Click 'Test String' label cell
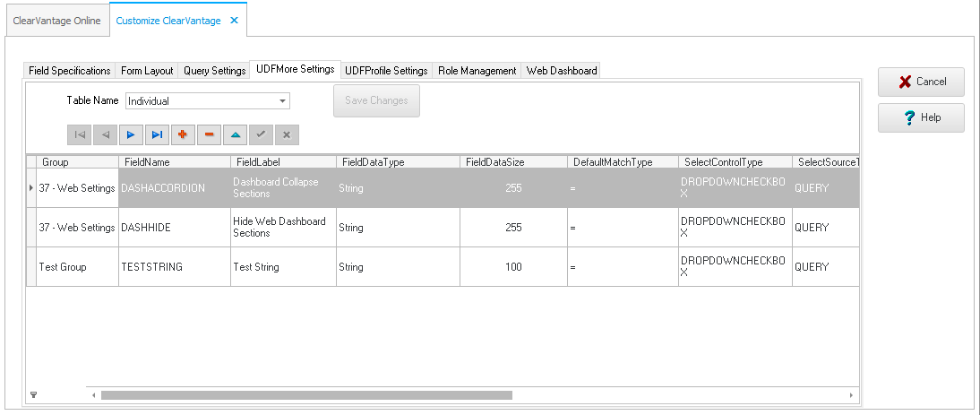 point(283,267)
